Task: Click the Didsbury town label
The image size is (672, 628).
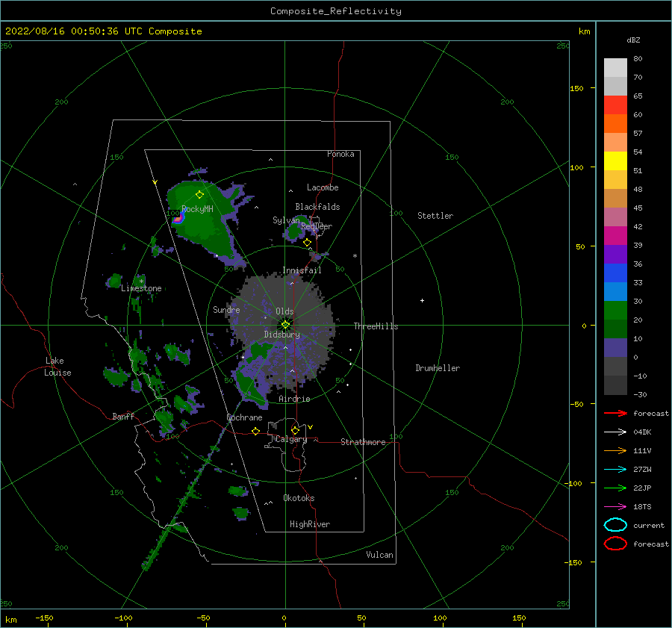Action: pos(282,335)
